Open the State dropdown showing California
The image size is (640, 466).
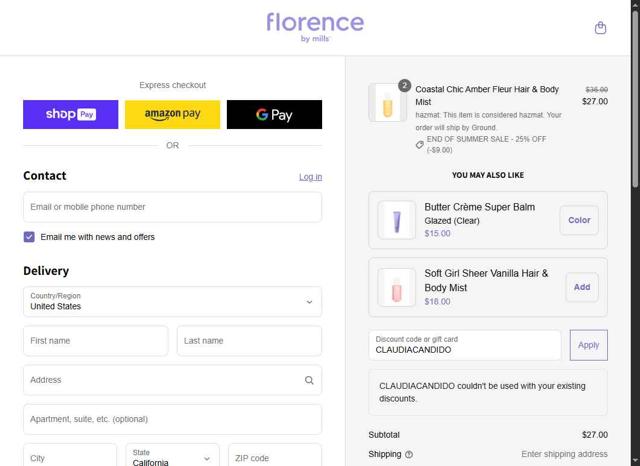coord(172,457)
